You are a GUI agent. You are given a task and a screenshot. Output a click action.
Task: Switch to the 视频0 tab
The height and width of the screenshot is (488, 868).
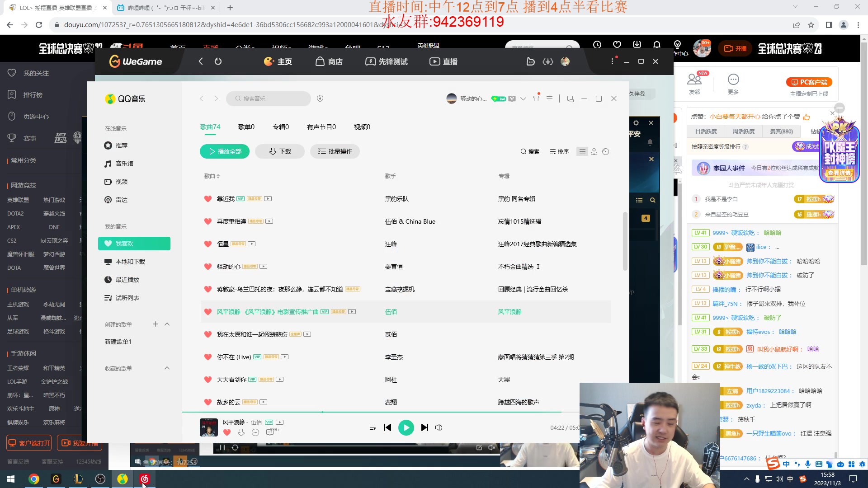coord(362,127)
